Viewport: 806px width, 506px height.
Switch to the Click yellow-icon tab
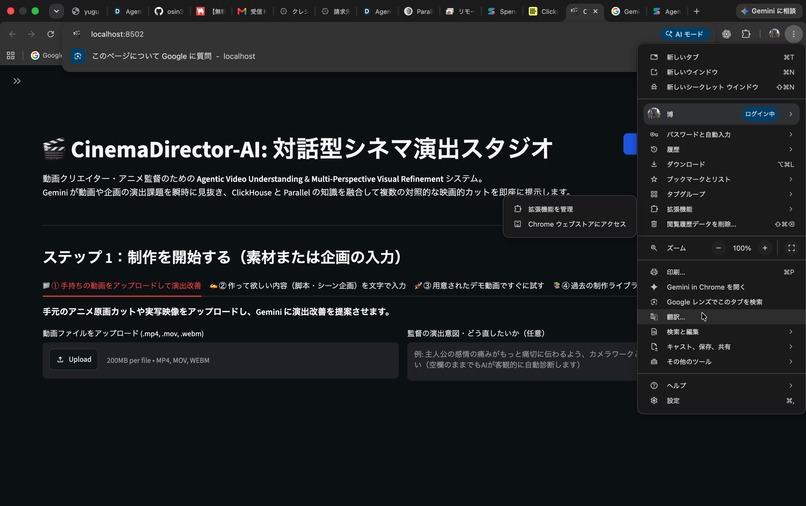coord(543,11)
